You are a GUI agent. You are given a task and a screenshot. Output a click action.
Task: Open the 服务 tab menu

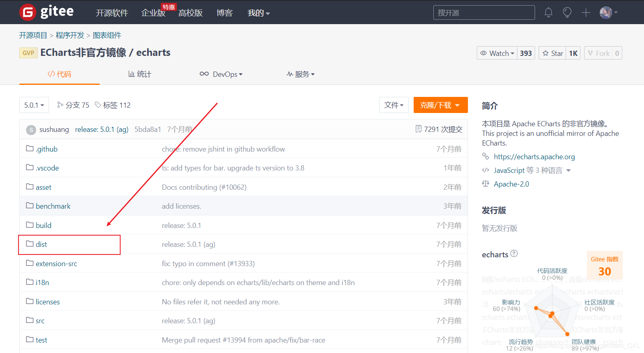[x=300, y=74]
